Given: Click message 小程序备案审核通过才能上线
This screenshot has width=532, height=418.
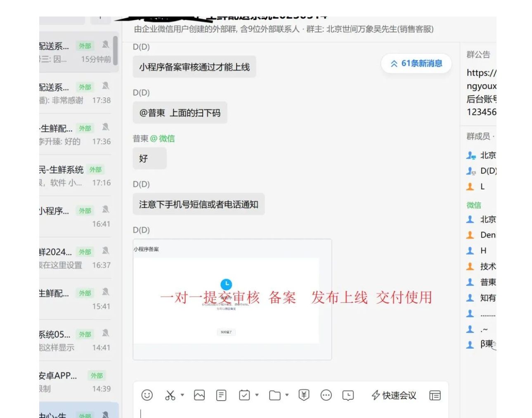Looking at the screenshot, I should pyautogui.click(x=194, y=67).
